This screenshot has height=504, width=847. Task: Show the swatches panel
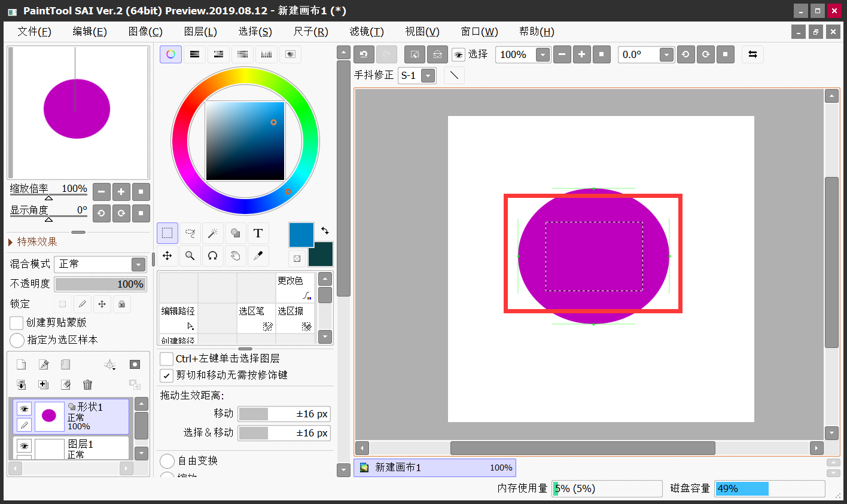coord(266,54)
